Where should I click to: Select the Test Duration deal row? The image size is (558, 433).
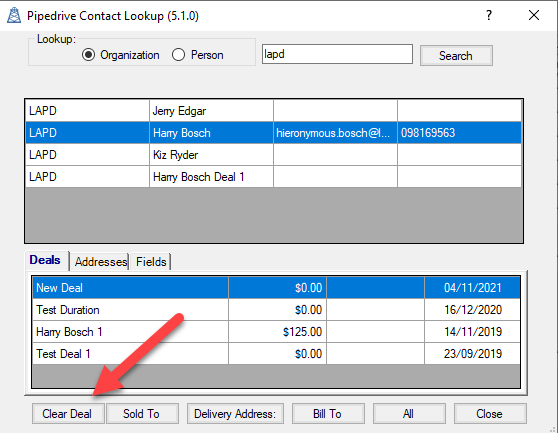(276, 310)
